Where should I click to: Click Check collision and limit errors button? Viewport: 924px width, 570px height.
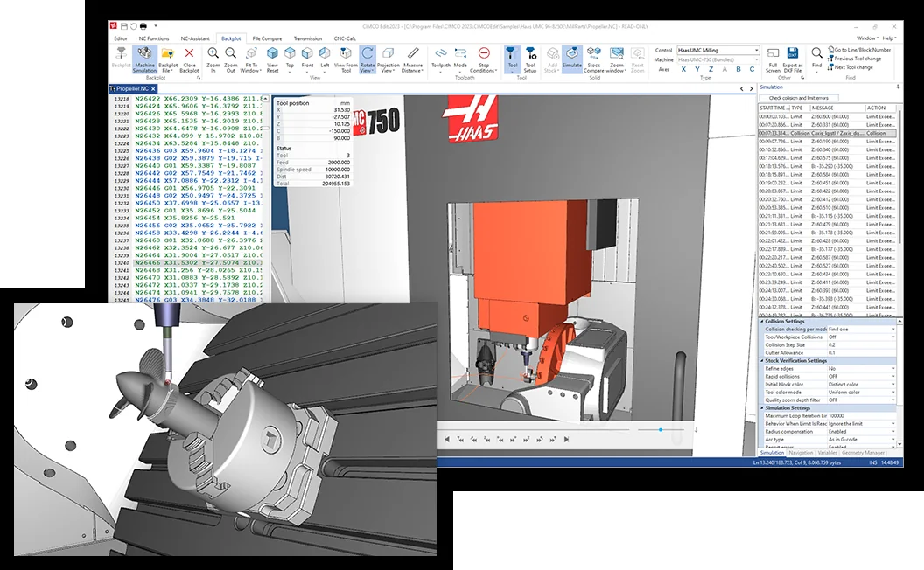pos(799,98)
